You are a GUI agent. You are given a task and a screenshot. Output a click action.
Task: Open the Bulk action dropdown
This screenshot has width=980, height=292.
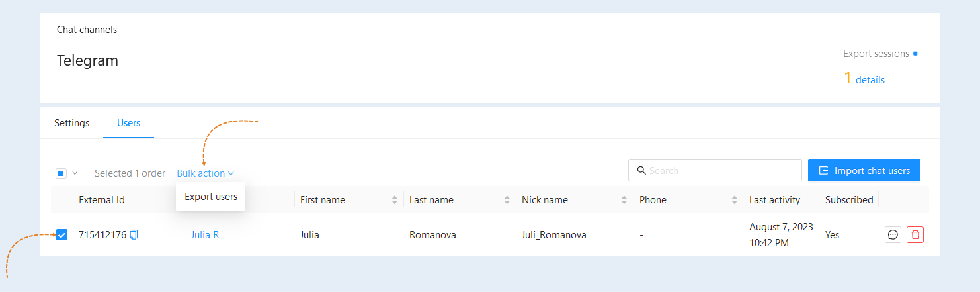pos(206,173)
